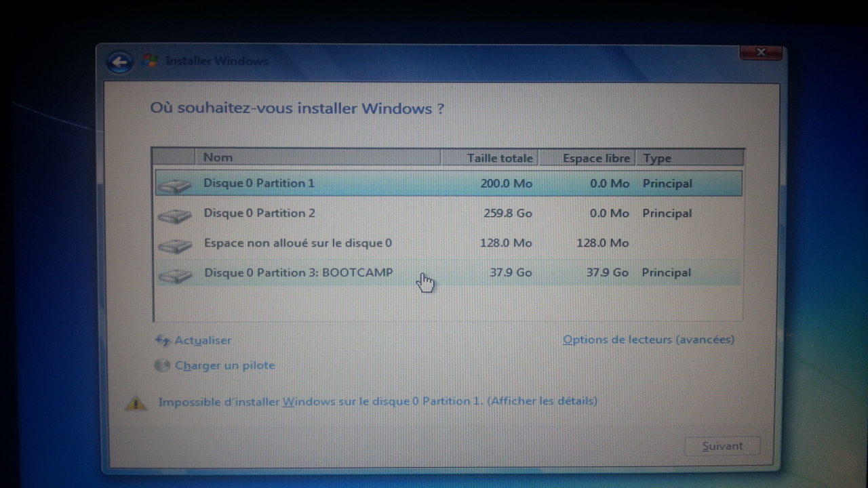Screen dimensions: 868x488
Task: Select Espace non alloué sur le disque 0
Action: pos(448,243)
